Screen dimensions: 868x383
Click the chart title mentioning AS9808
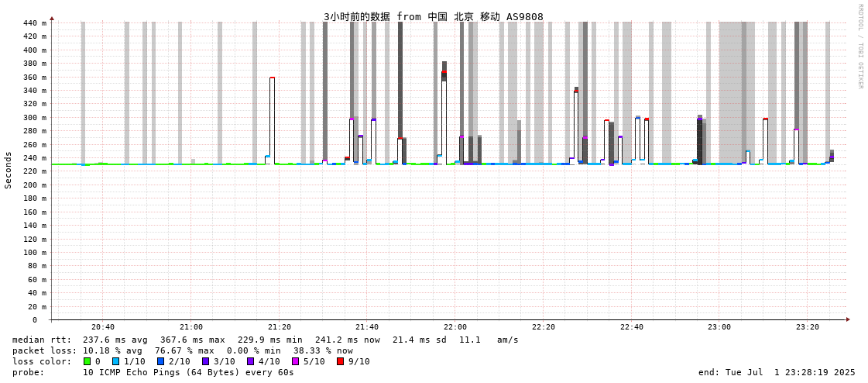coord(434,16)
